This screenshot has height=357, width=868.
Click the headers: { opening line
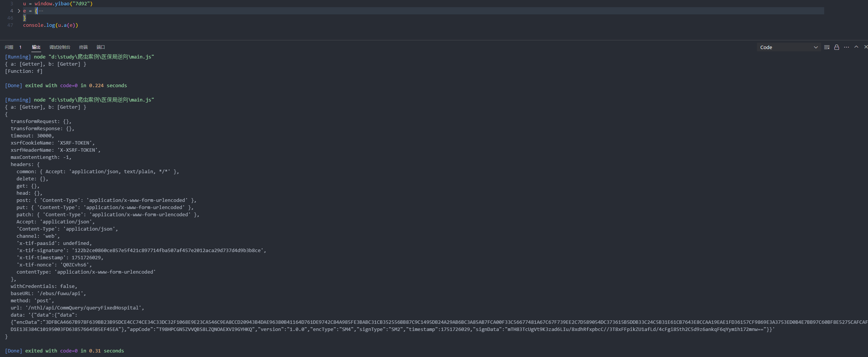click(x=25, y=165)
